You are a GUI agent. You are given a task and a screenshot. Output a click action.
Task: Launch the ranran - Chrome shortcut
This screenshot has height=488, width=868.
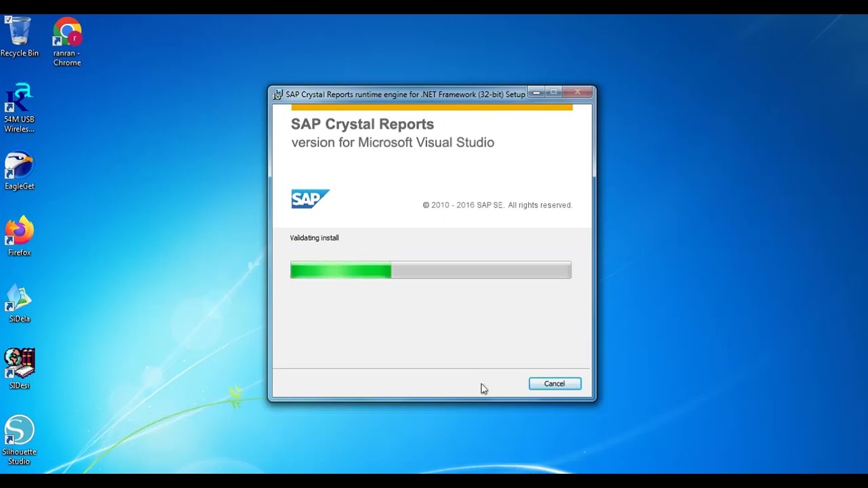point(67,42)
